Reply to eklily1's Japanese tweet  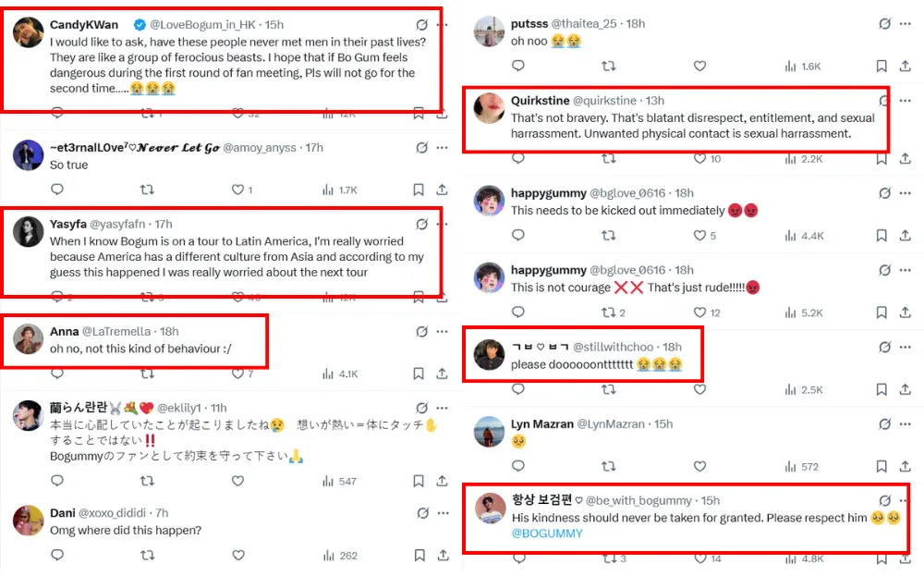[x=57, y=481]
